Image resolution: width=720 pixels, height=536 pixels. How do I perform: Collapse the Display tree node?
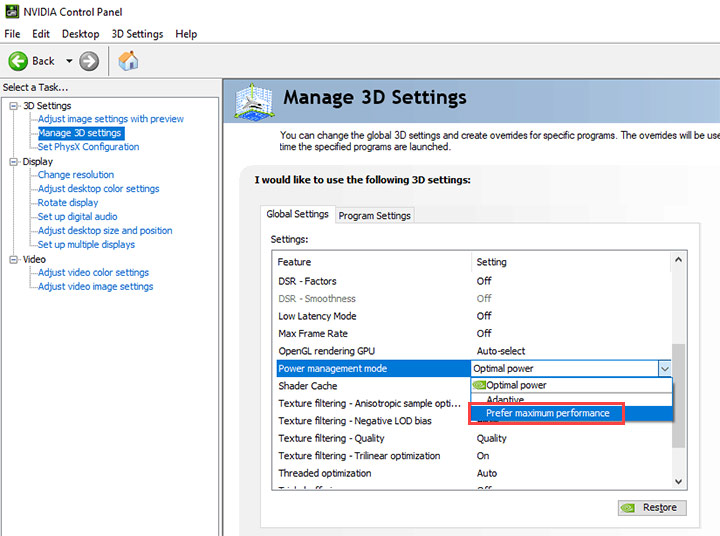[14, 161]
